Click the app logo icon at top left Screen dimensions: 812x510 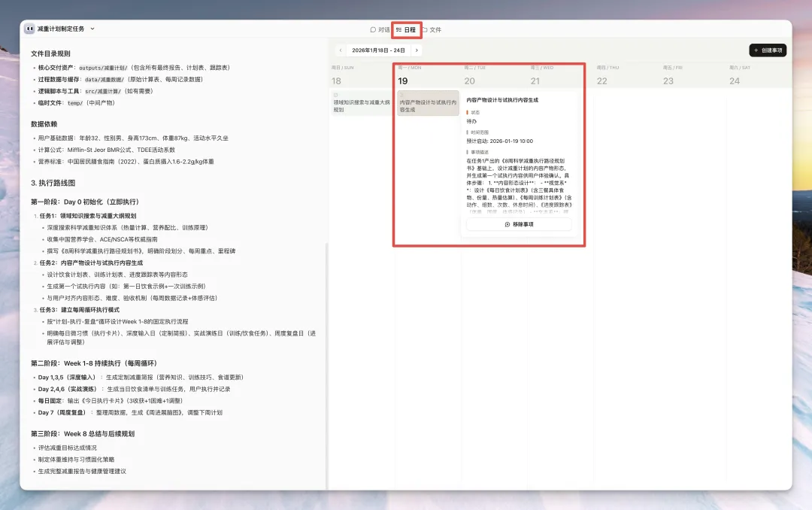pyautogui.click(x=29, y=29)
